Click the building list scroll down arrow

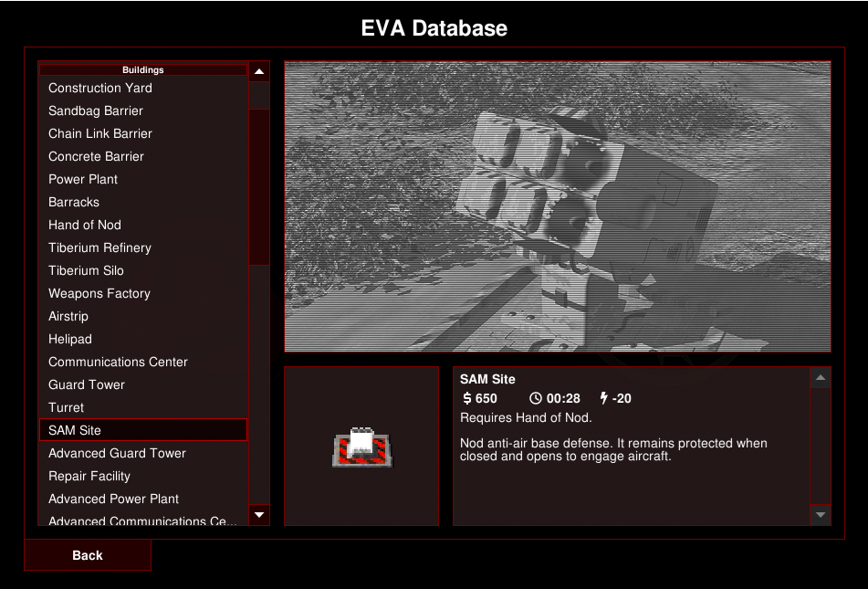click(259, 515)
